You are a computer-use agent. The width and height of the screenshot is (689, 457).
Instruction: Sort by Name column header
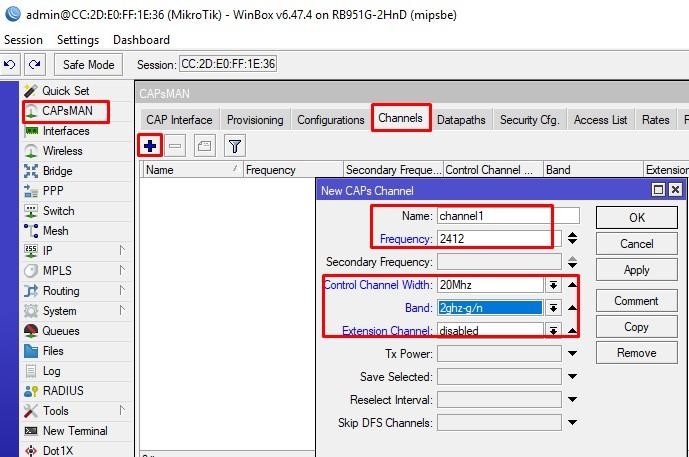point(191,170)
